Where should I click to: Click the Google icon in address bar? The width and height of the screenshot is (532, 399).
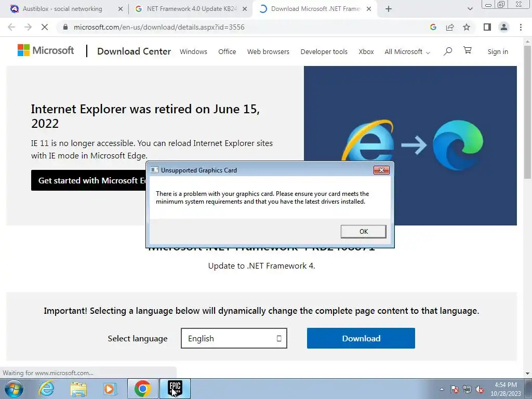tap(433, 27)
